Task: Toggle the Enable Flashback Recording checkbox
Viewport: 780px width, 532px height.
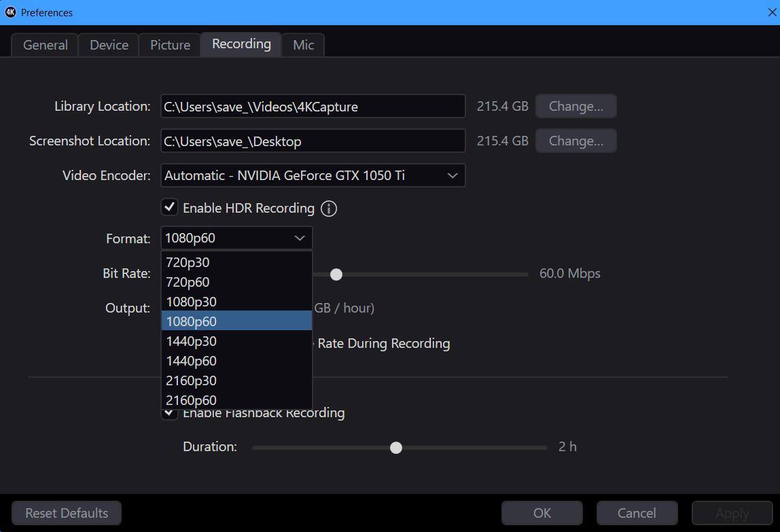Action: click(170, 413)
